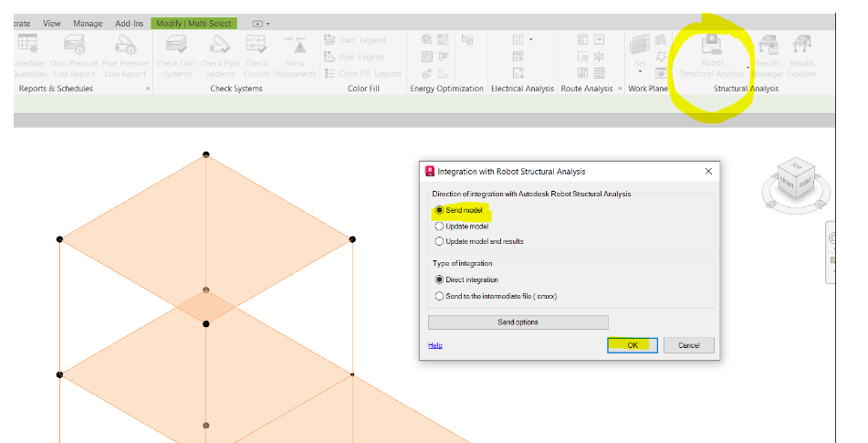Open the Add-Ins ribbon tab
This screenshot has width=868, height=443.
[130, 23]
